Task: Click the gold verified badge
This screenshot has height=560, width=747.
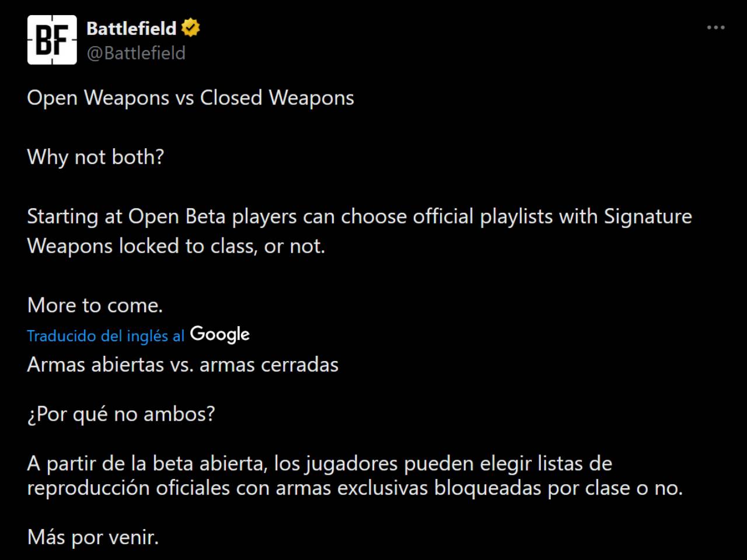Action: 190,28
